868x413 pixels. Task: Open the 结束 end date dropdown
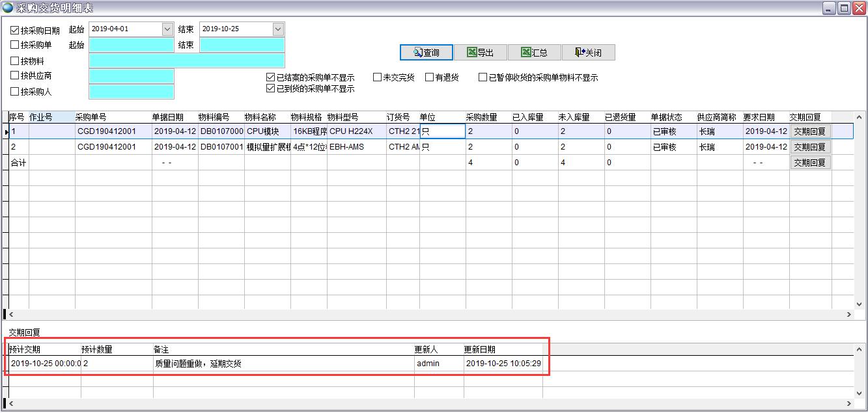pos(279,29)
